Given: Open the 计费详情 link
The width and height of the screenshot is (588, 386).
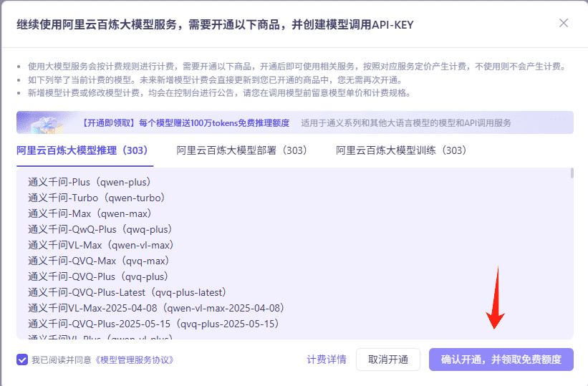Looking at the screenshot, I should tap(327, 360).
